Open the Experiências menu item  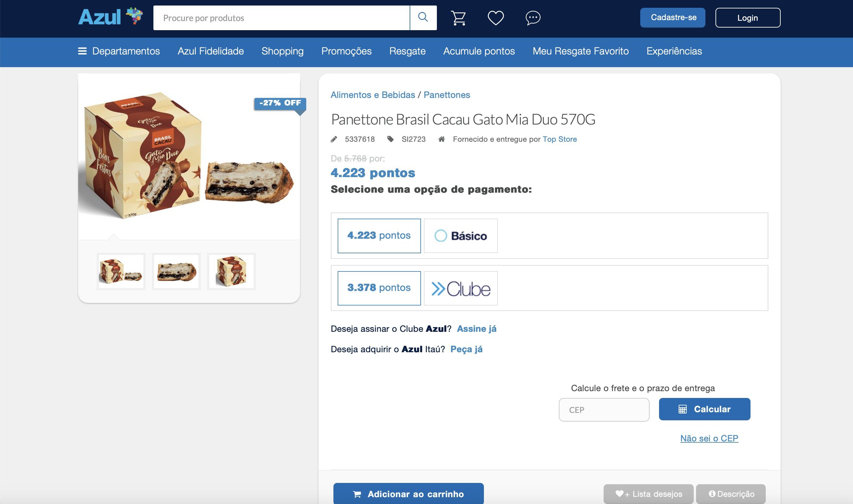[x=674, y=51]
